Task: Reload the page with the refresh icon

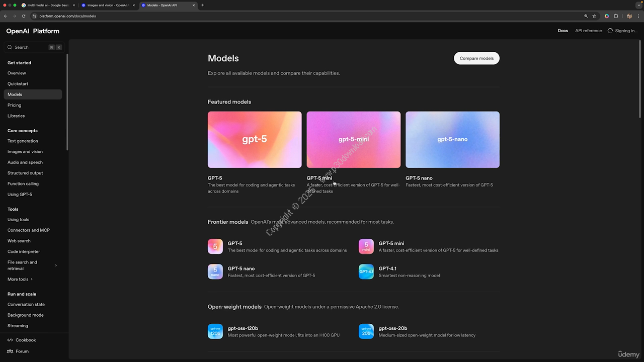Action: click(23, 16)
